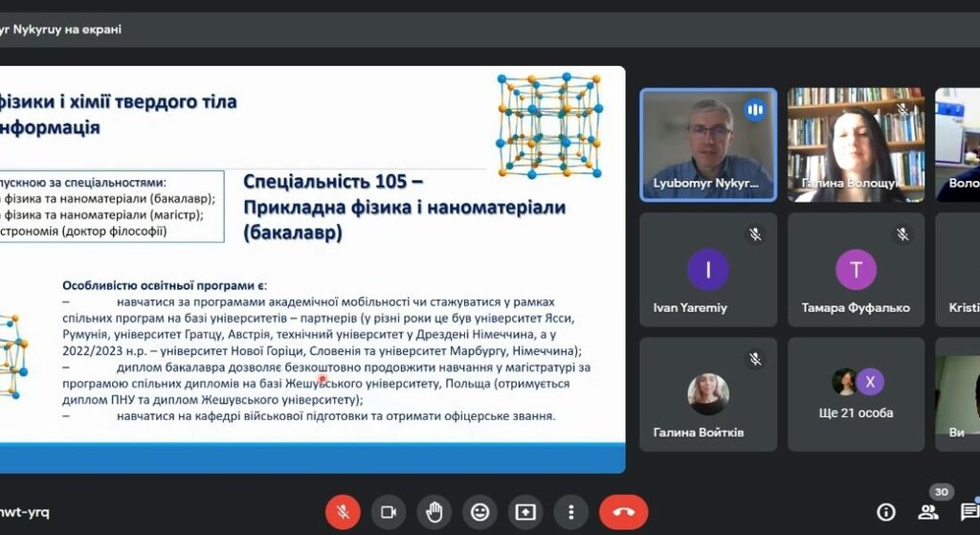Open the meeting details info icon
The width and height of the screenshot is (980, 535).
tap(886, 512)
